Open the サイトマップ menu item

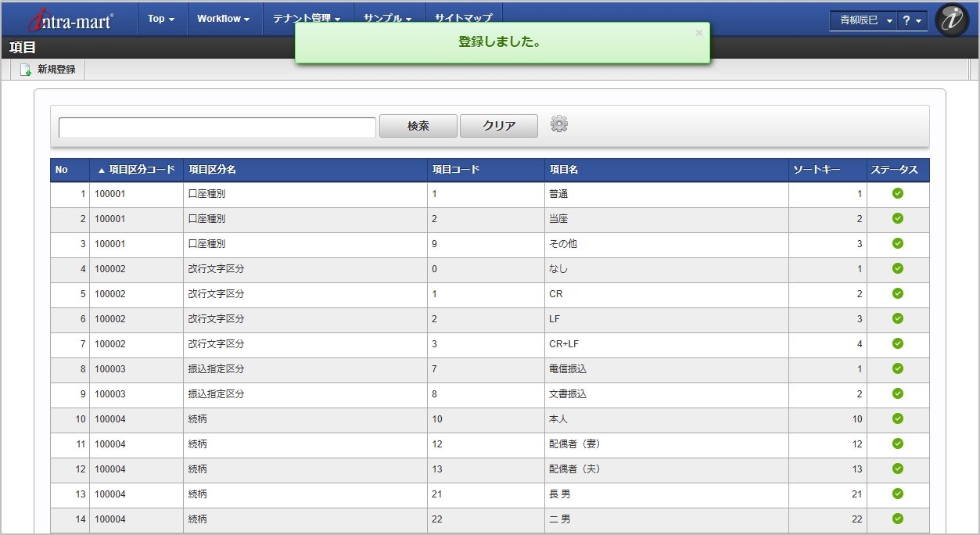[x=464, y=19]
